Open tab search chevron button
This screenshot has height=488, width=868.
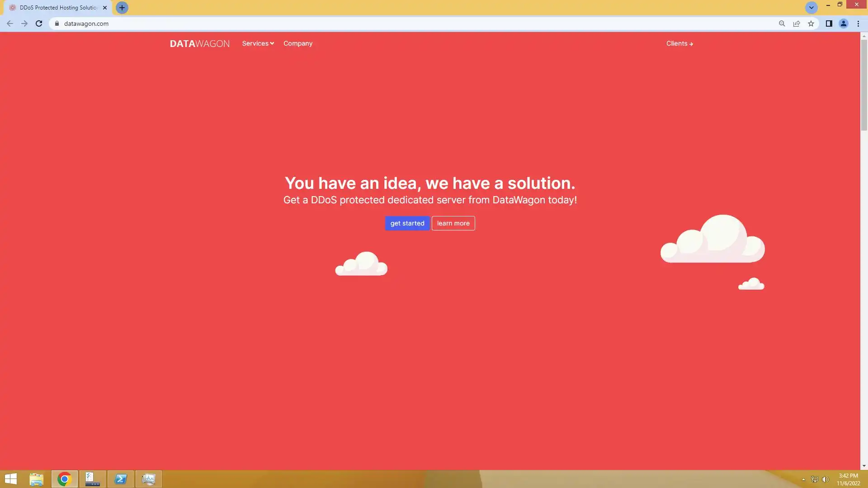point(811,8)
